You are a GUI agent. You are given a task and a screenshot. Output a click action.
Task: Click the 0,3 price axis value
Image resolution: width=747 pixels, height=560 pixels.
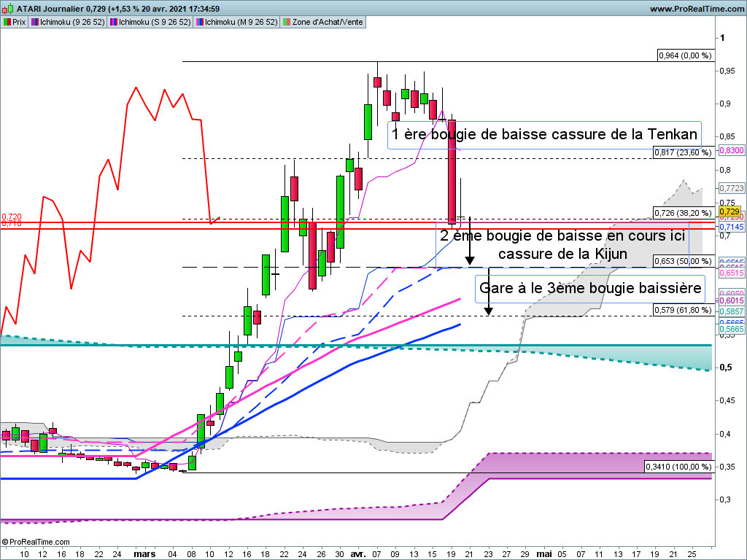725,499
